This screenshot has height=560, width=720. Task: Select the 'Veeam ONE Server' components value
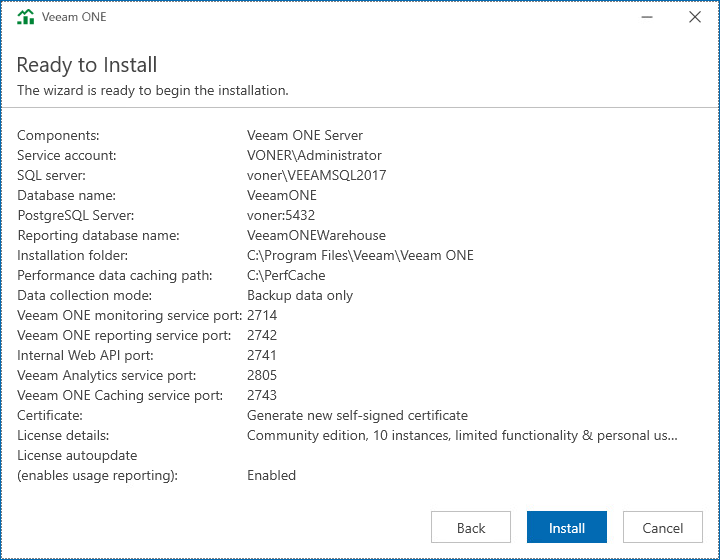pyautogui.click(x=305, y=135)
